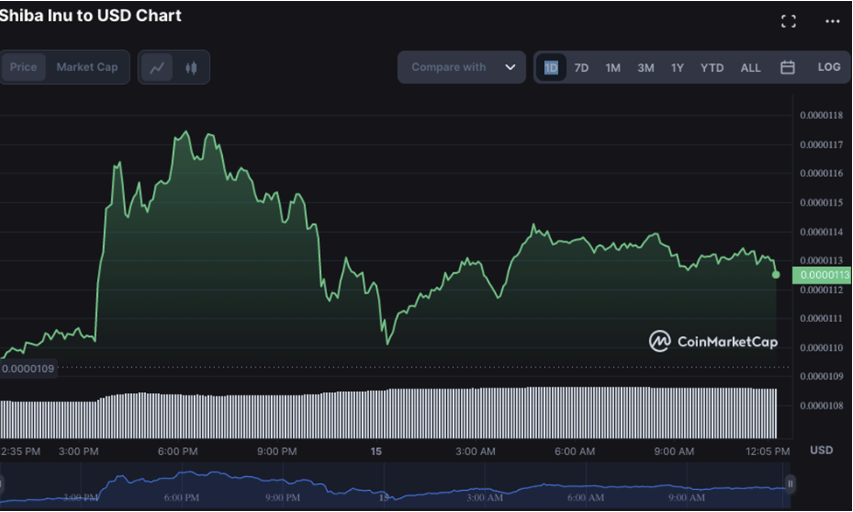This screenshot has height=512, width=853.
Task: Click the 15 date label on axis
Action: 376,451
